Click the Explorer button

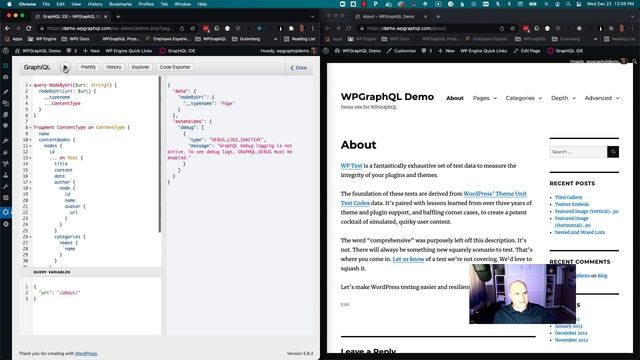point(140,67)
